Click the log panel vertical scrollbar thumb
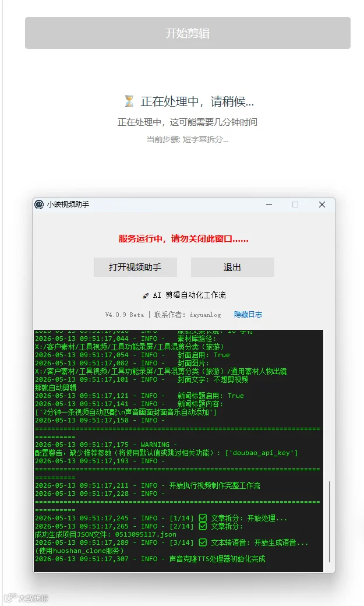The image size is (364, 606). tap(330, 522)
